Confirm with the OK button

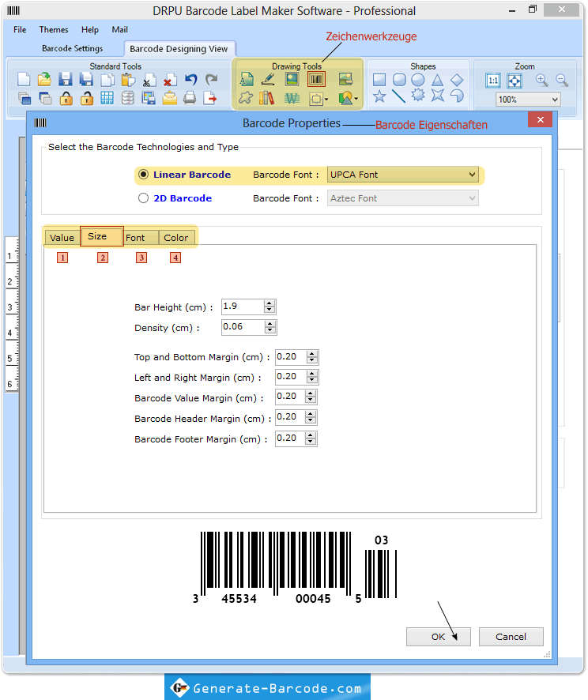pos(439,637)
